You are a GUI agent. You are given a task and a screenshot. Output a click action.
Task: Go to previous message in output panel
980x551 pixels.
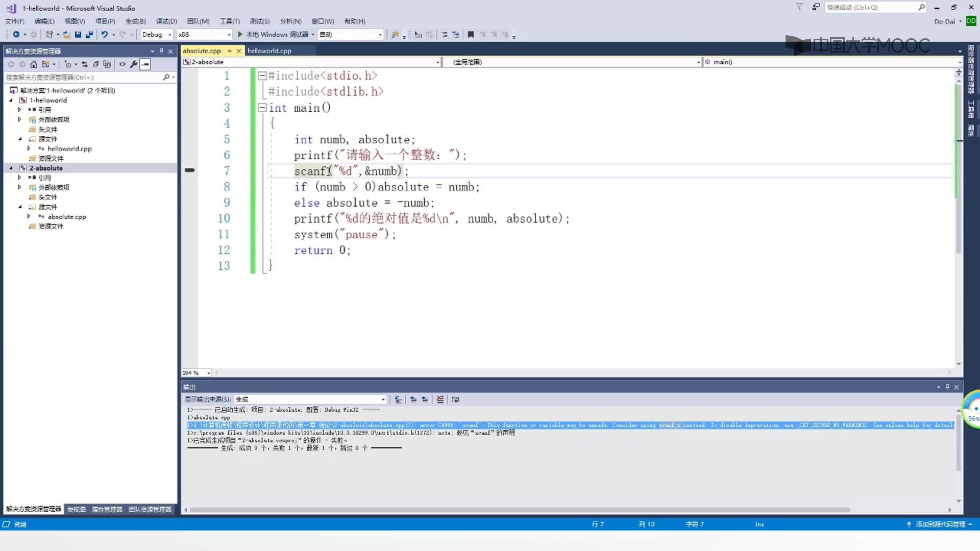413,399
